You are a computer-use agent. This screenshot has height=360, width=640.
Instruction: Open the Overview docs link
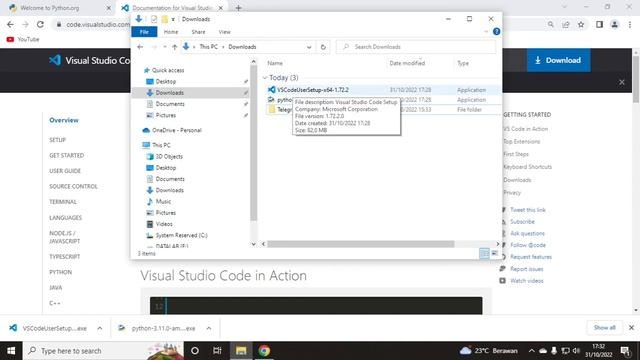[x=64, y=120]
